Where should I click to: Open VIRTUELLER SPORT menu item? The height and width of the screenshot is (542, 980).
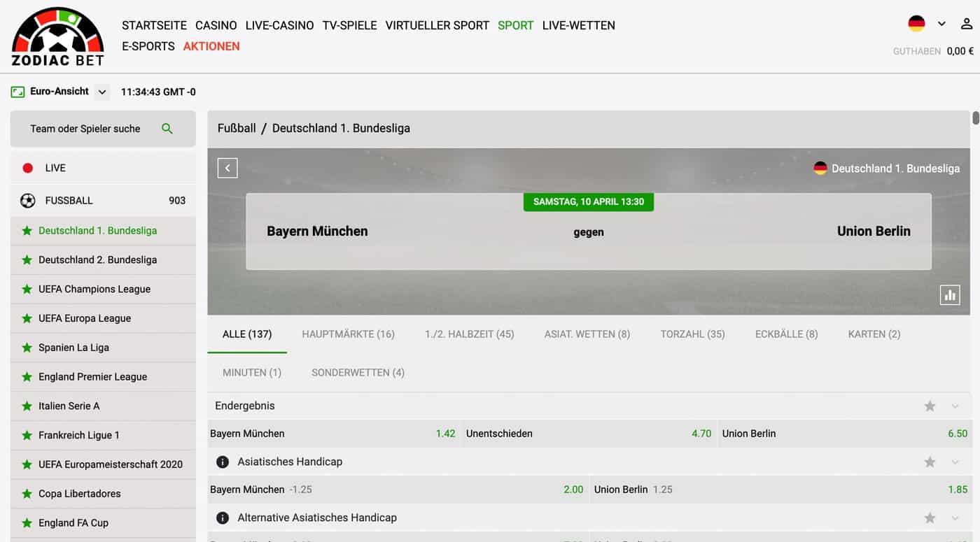coord(437,25)
